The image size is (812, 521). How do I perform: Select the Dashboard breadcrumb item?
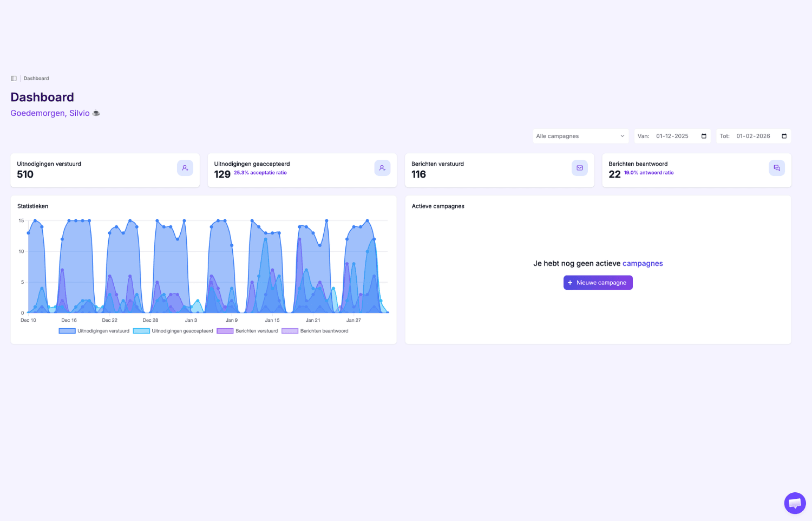36,79
